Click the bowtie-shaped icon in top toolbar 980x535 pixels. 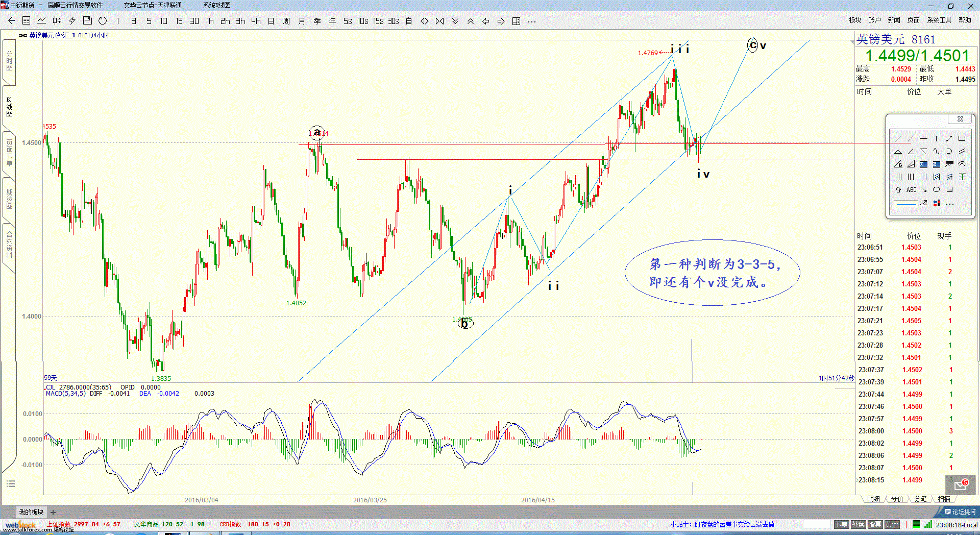point(439,21)
